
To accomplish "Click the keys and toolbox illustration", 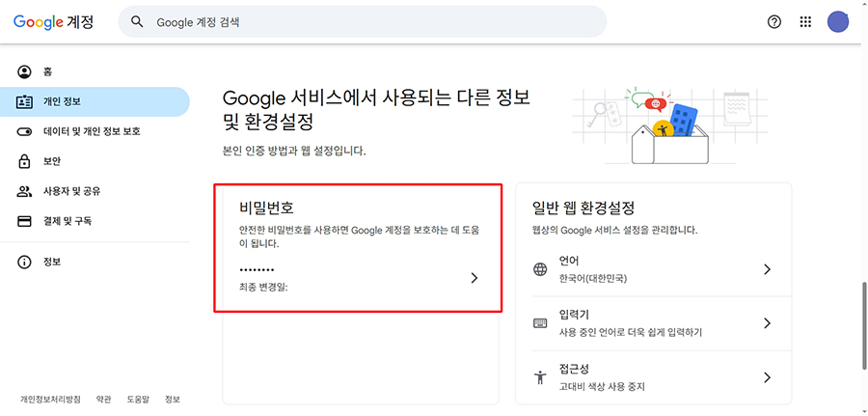I will coord(670,126).
